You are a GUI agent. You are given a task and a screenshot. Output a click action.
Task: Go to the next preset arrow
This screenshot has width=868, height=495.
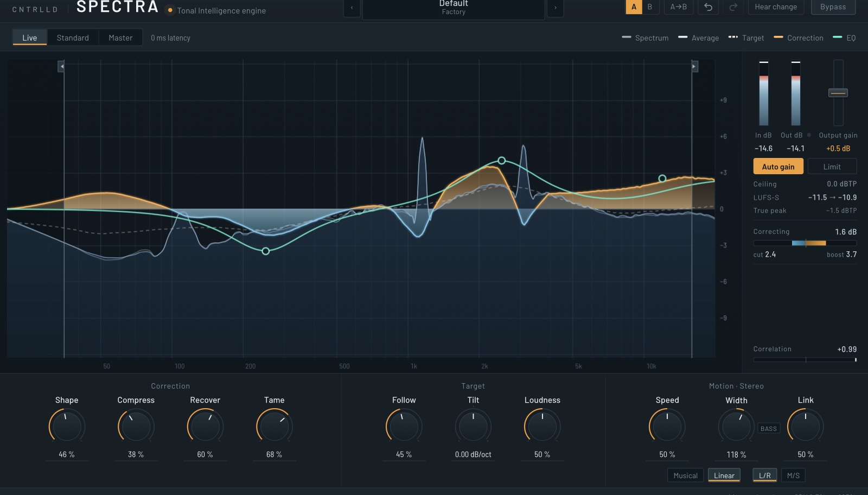[555, 8]
